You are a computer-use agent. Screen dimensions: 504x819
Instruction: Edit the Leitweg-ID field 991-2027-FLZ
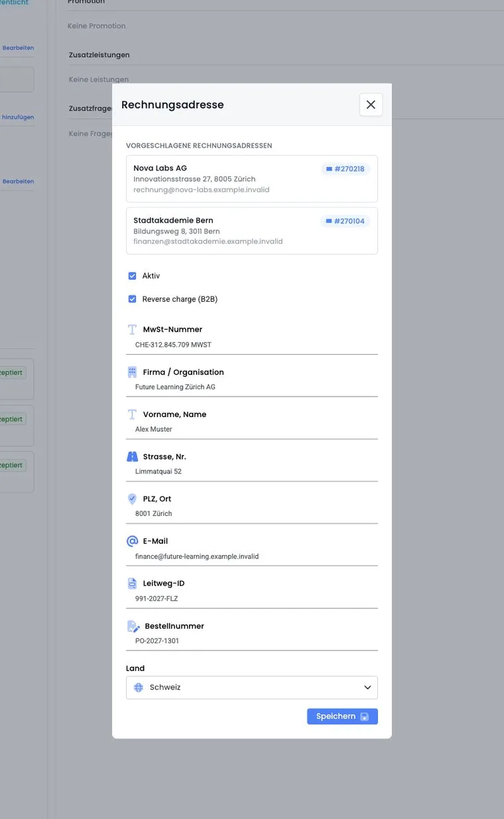[x=252, y=599]
